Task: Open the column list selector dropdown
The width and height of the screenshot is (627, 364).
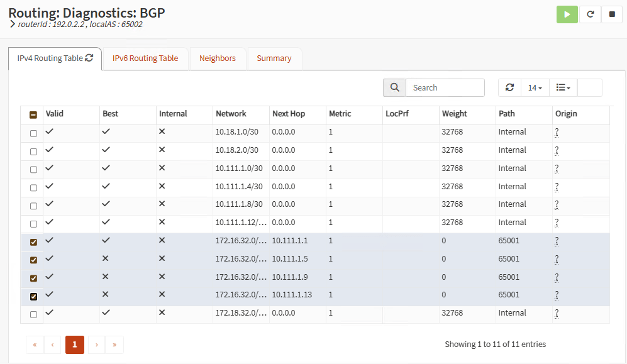Action: 563,88
